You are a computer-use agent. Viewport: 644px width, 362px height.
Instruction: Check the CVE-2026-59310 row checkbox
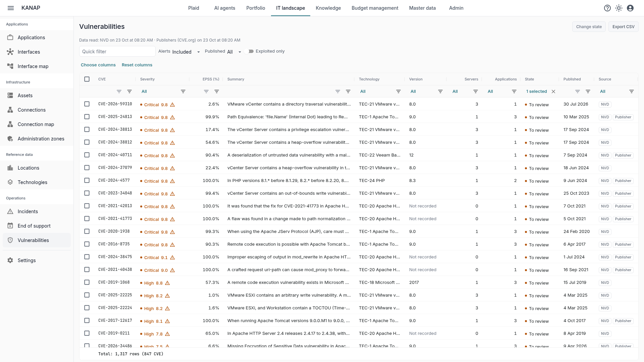point(87,104)
